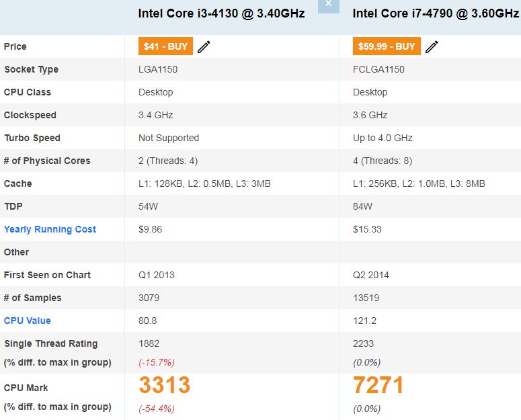The image size is (521, 420).
Task: Click the $59.99 - BUY button
Action: click(x=387, y=46)
